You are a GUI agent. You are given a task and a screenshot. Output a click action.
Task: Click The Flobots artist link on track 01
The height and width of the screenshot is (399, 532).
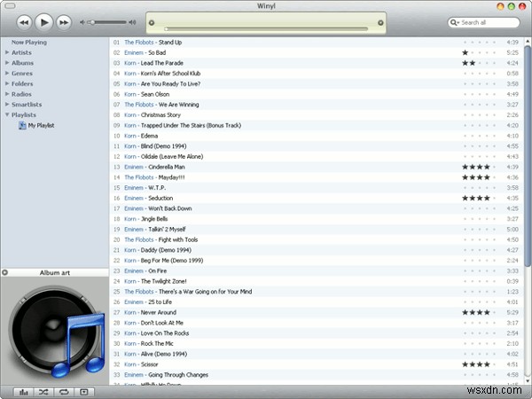(139, 43)
